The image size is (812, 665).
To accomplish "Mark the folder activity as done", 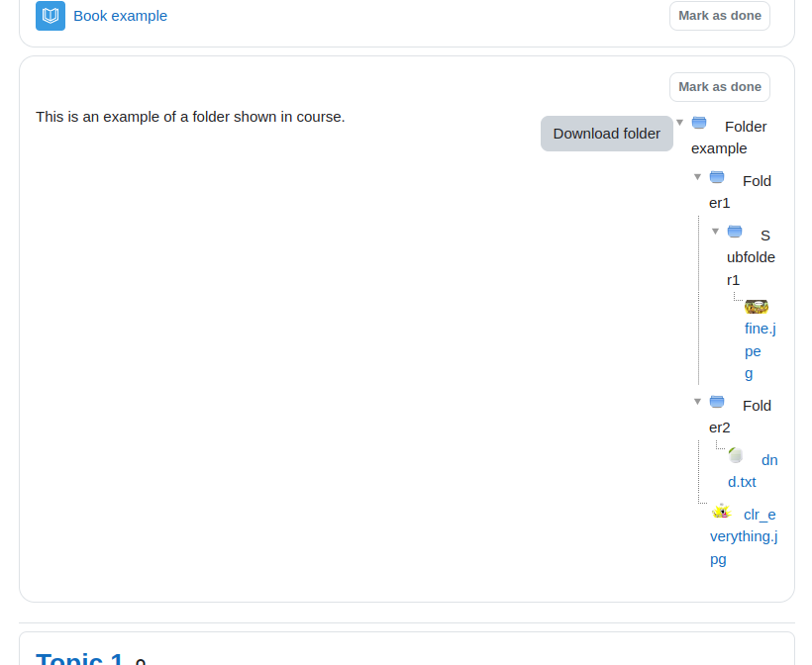I will tap(720, 87).
